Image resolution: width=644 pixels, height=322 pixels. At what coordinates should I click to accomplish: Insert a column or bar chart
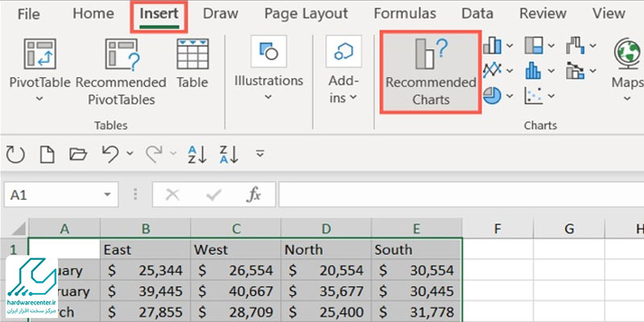click(x=492, y=45)
